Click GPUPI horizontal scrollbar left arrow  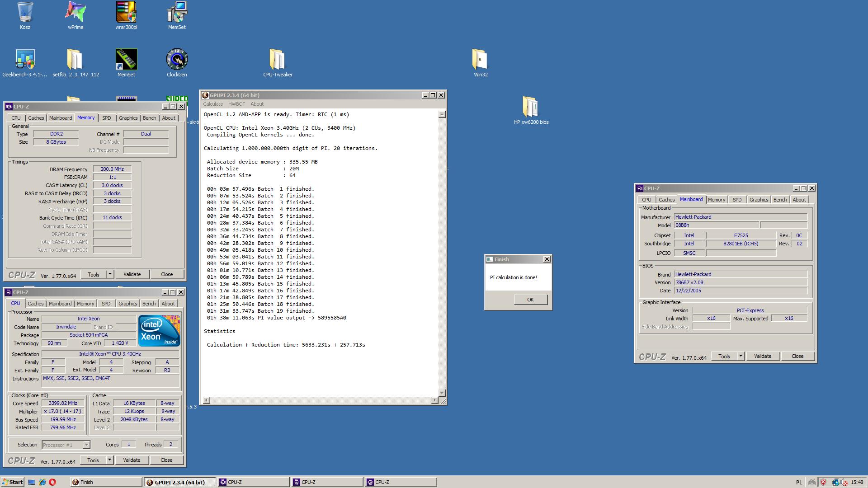coord(207,400)
